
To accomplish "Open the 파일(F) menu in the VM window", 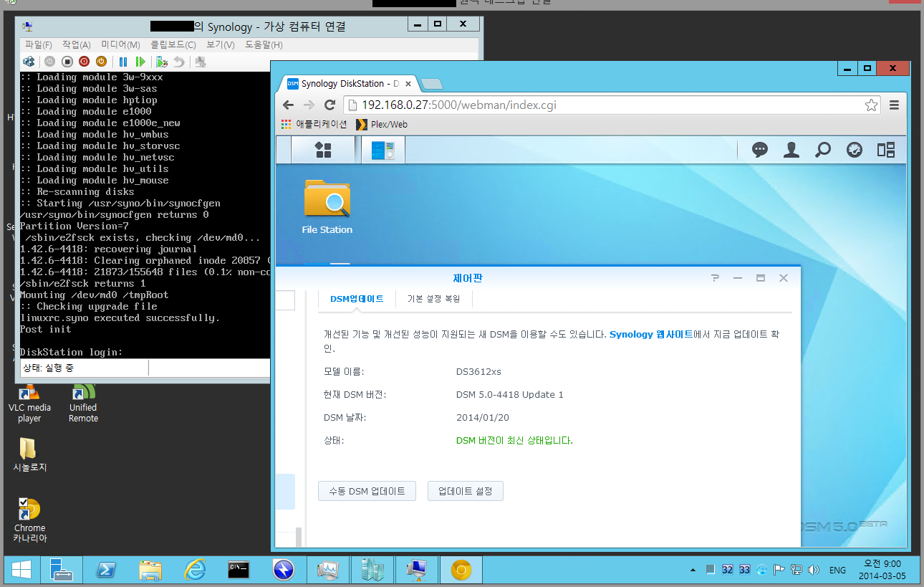I will click(x=39, y=45).
